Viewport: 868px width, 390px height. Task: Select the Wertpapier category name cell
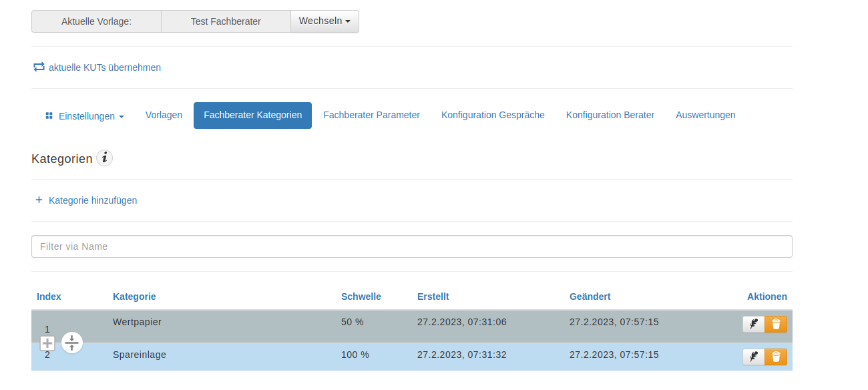(137, 322)
